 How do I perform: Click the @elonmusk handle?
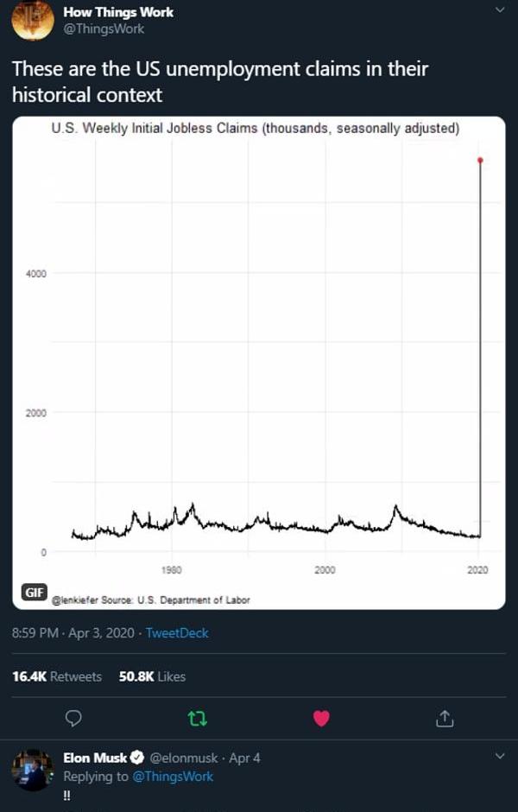pos(184,758)
